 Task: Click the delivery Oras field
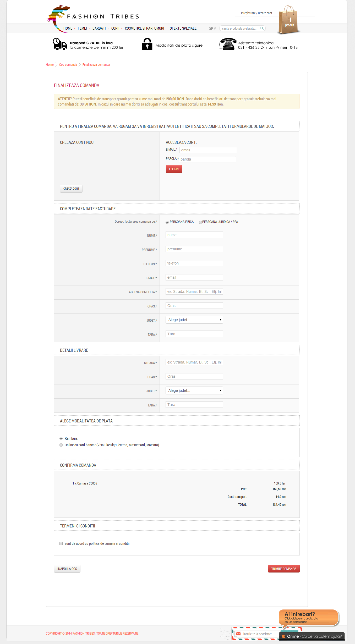coord(194,376)
